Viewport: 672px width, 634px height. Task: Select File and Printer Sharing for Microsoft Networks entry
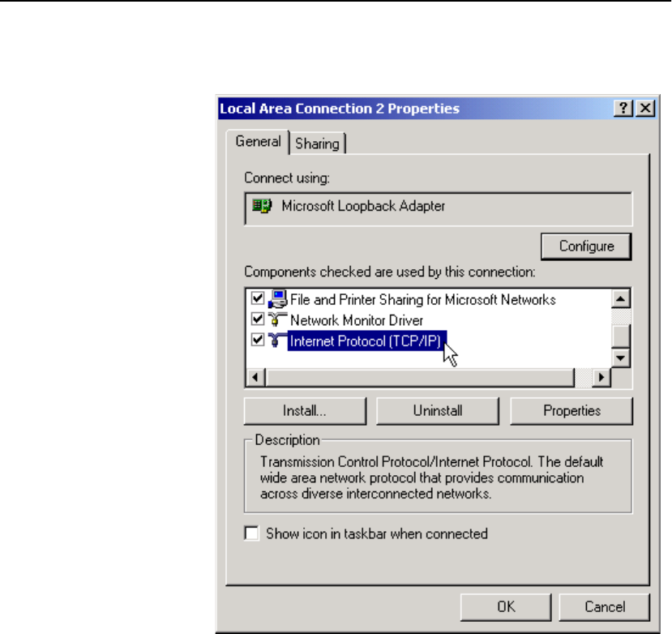422,300
